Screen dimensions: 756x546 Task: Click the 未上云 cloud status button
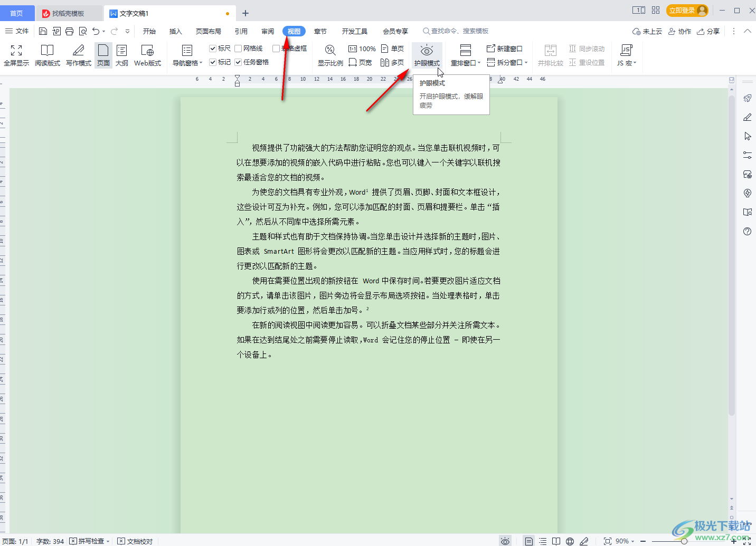click(x=647, y=31)
